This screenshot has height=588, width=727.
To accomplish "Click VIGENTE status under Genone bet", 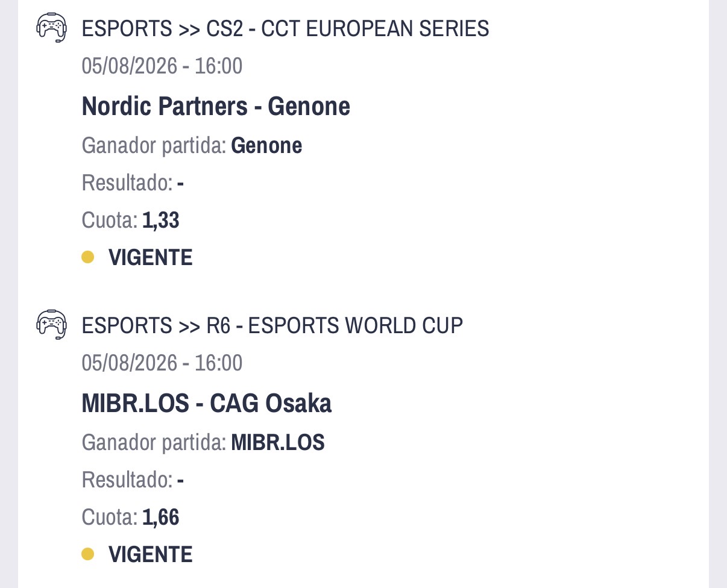I will [x=151, y=258].
